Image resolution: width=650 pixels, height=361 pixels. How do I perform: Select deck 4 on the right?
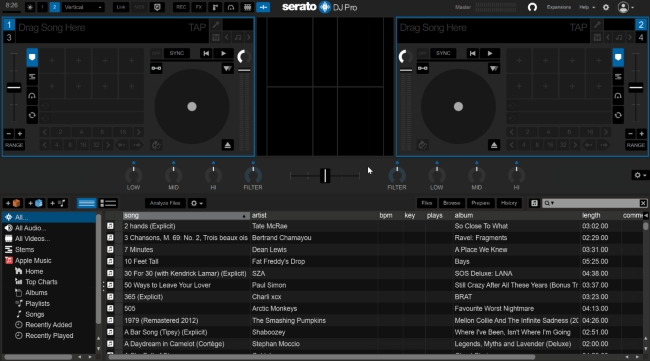coord(641,37)
